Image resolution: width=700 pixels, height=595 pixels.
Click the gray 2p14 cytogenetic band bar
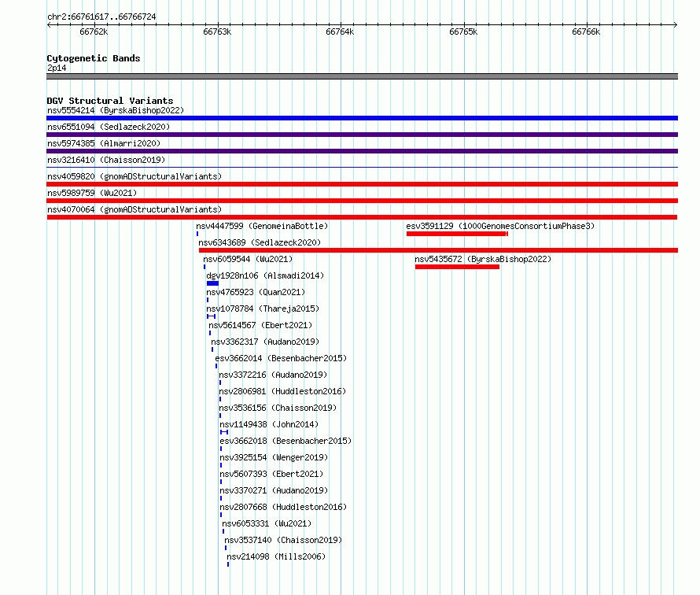(x=362, y=76)
